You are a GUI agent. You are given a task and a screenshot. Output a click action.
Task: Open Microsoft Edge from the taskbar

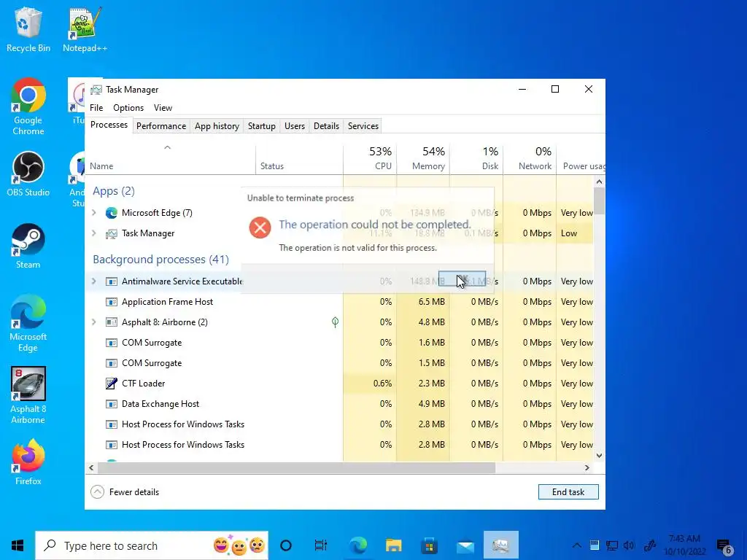358,545
